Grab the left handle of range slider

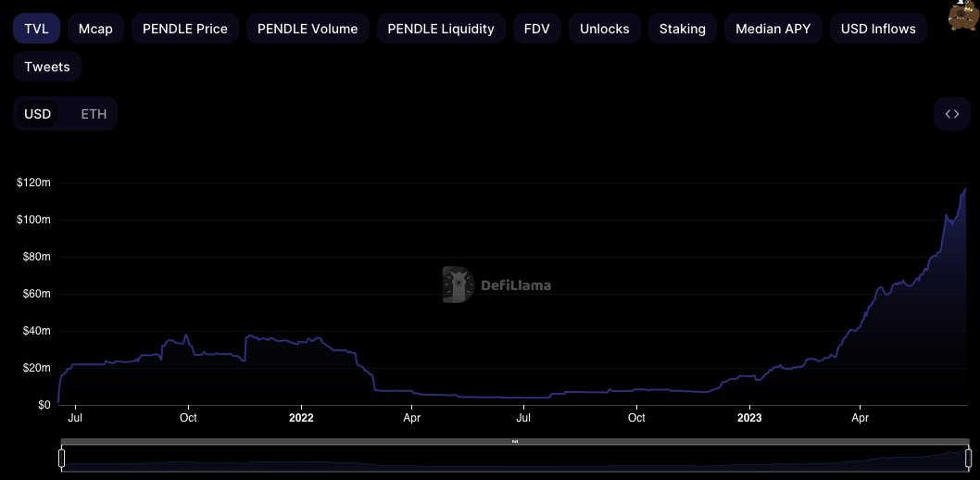62,458
